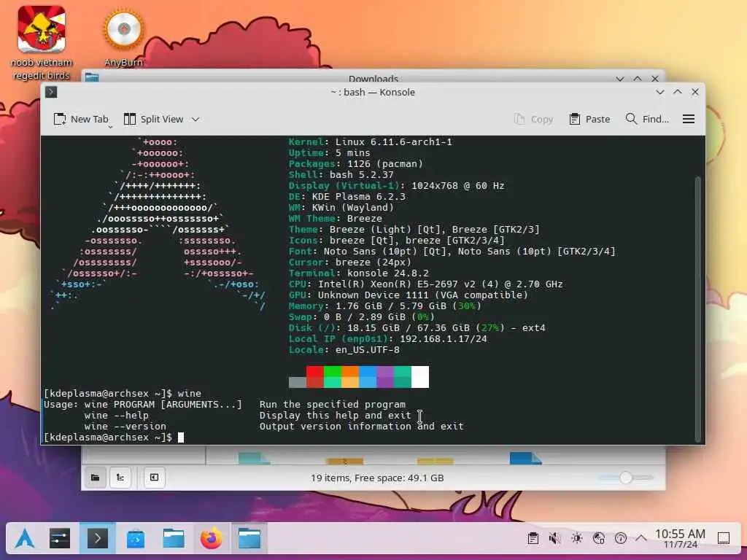Click Paste in the Konsole toolbar
Viewport: 747px width, 560px height.
(589, 119)
